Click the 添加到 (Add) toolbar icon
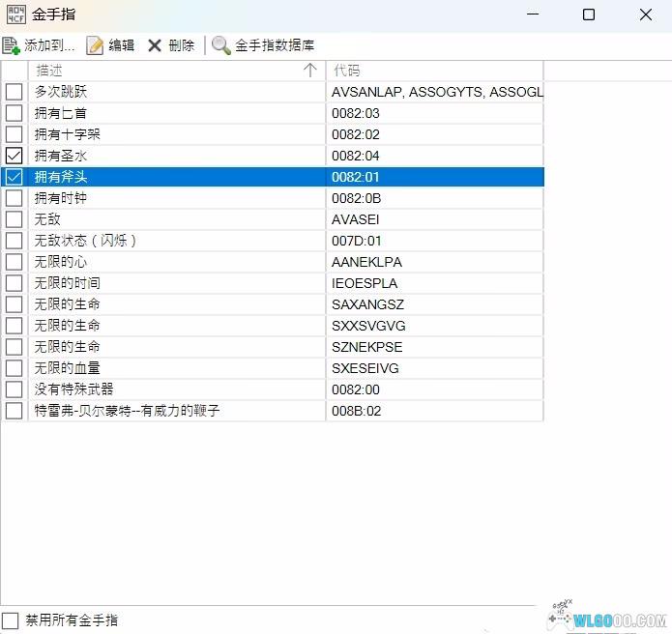Image resolution: width=672 pixels, height=634 pixels. [12, 45]
